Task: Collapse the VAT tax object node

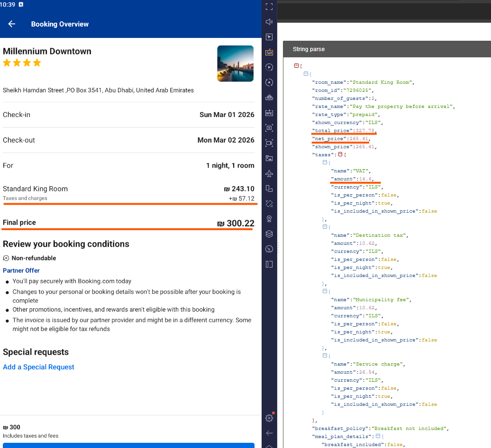Action: tap(325, 162)
